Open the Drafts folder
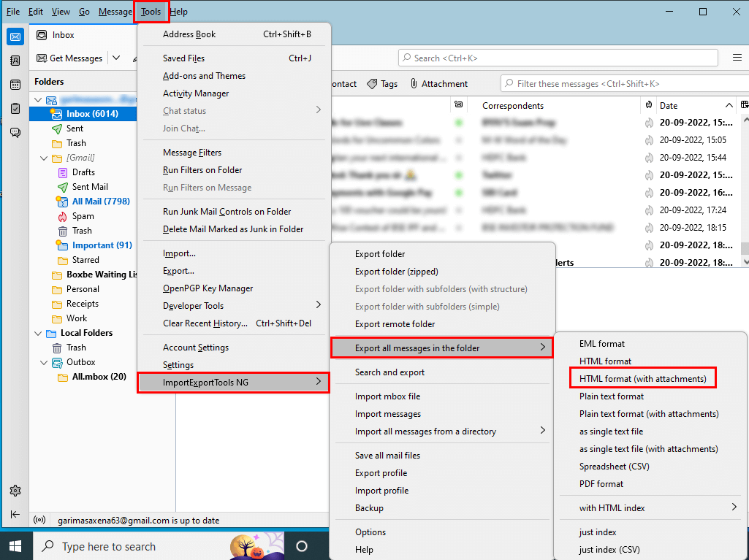Viewport: 749px width, 560px height. (83, 172)
